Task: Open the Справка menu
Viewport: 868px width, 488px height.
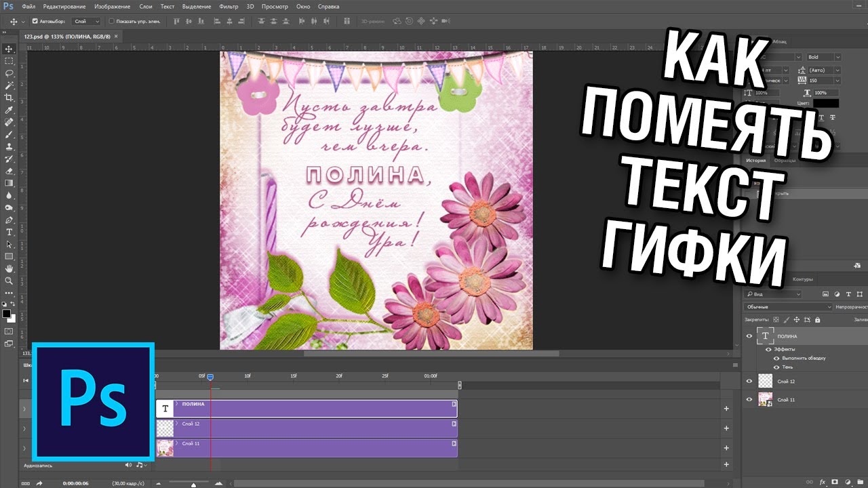Action: click(328, 6)
